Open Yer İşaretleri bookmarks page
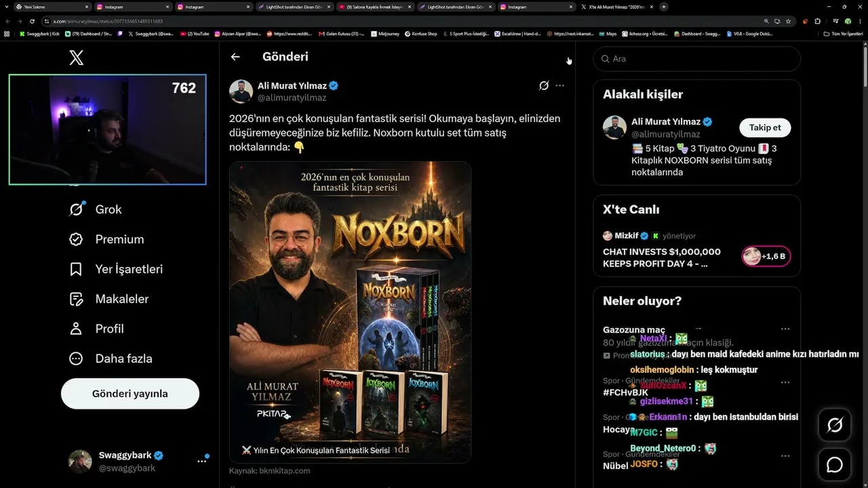The height and width of the screenshot is (488, 868). pyautogui.click(x=116, y=269)
